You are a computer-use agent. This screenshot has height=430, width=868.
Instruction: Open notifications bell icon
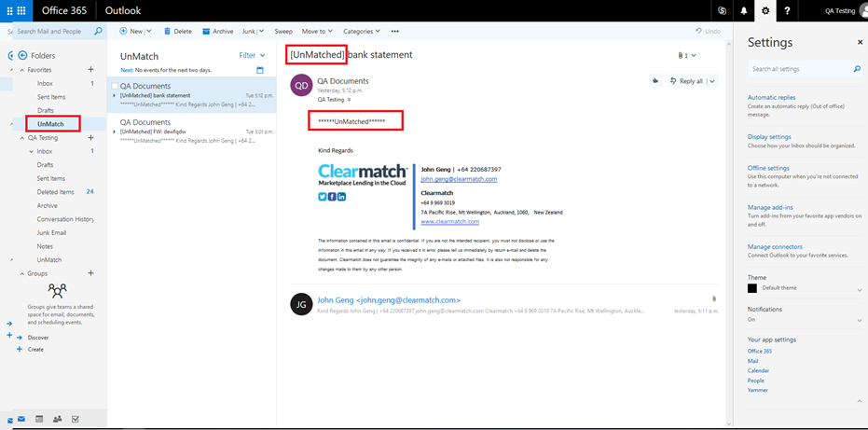(743, 10)
